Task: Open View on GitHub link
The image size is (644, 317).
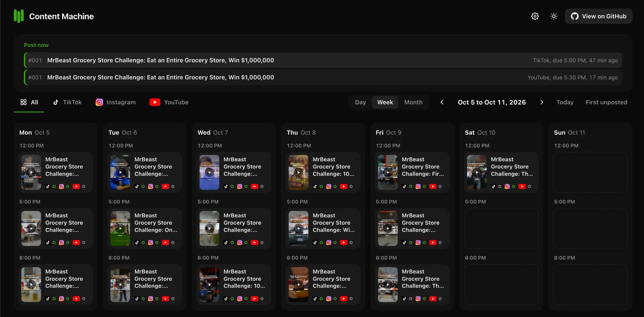Action: [x=599, y=16]
